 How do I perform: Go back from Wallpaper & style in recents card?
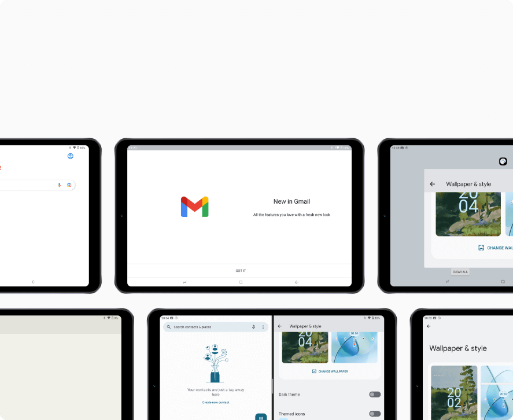[x=433, y=184]
